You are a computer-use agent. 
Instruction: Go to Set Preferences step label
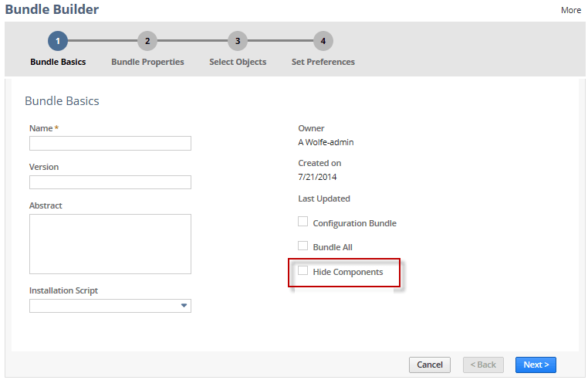point(323,62)
